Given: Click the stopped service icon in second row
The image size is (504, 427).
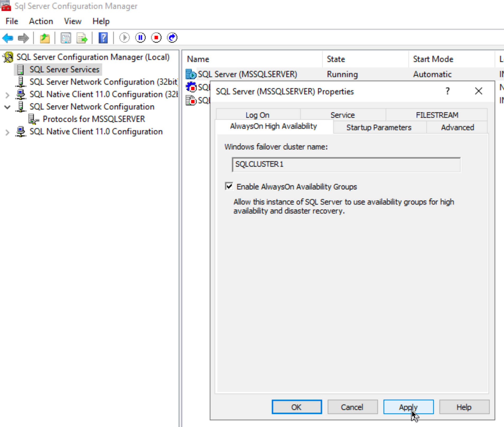Looking at the screenshot, I should pyautogui.click(x=191, y=87).
